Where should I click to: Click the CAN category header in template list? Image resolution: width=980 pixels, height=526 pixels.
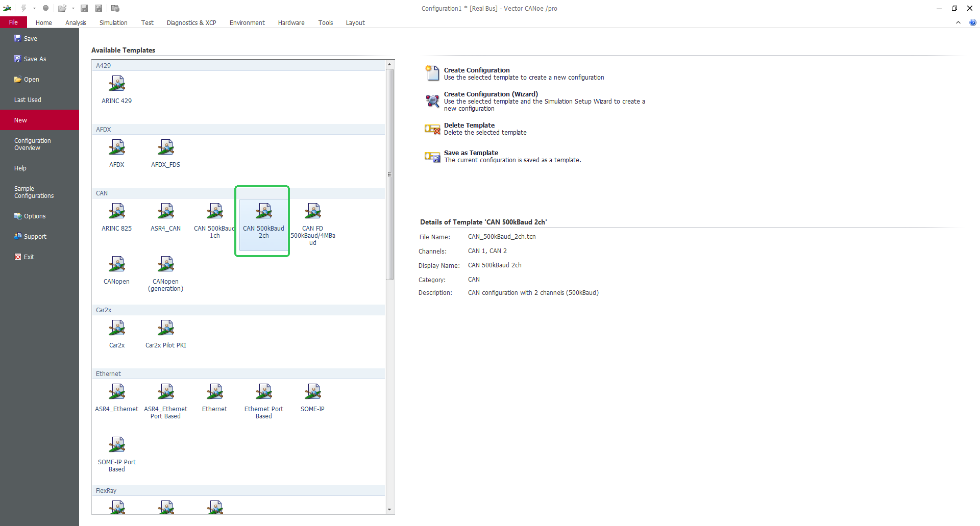click(238, 193)
